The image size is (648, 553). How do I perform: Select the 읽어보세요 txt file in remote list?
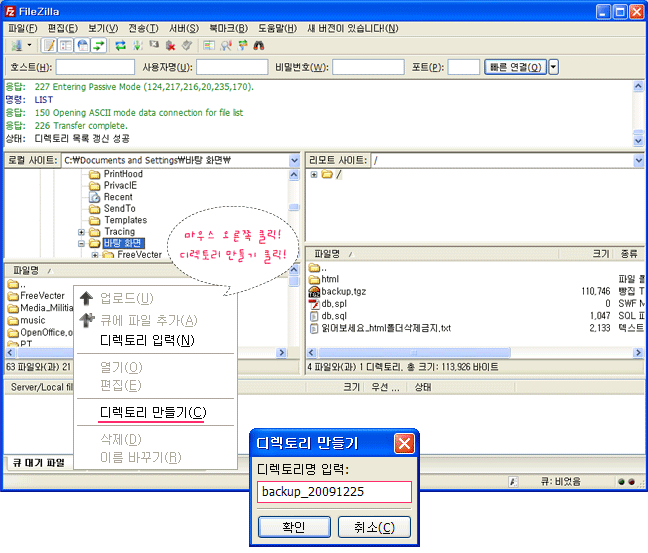click(386, 328)
